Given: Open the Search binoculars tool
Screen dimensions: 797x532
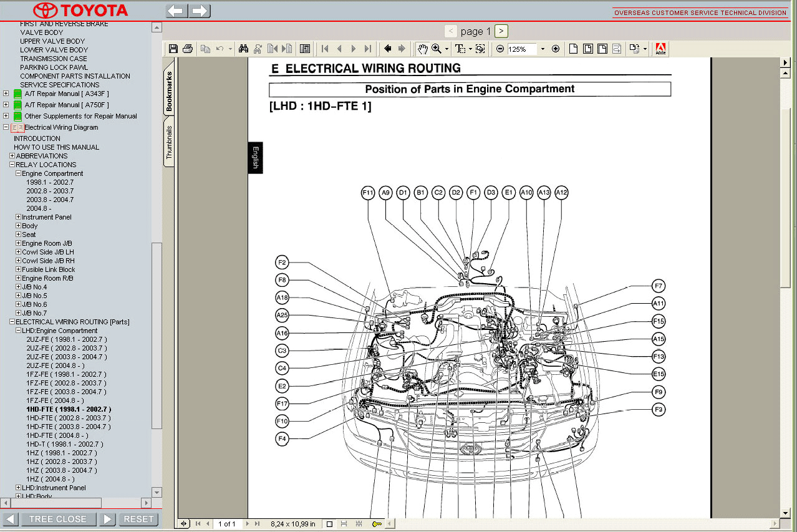Looking at the screenshot, I should click(243, 49).
